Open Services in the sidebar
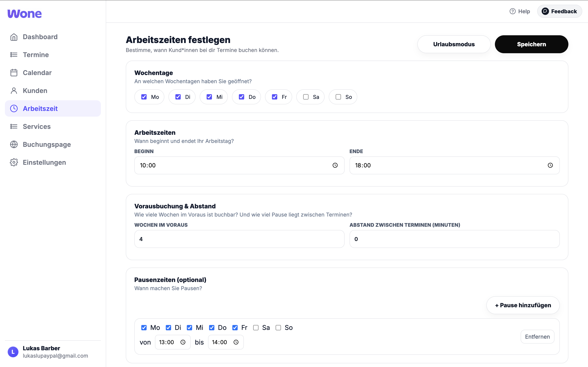Viewport: 588px width, 367px height. [37, 126]
